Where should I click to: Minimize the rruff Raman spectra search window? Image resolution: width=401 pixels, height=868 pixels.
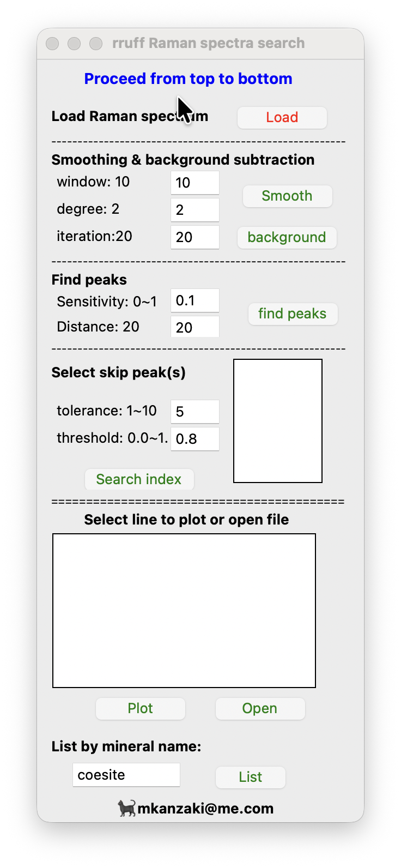click(74, 44)
